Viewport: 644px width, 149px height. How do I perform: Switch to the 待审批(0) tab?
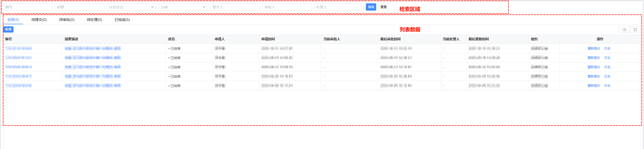point(67,20)
